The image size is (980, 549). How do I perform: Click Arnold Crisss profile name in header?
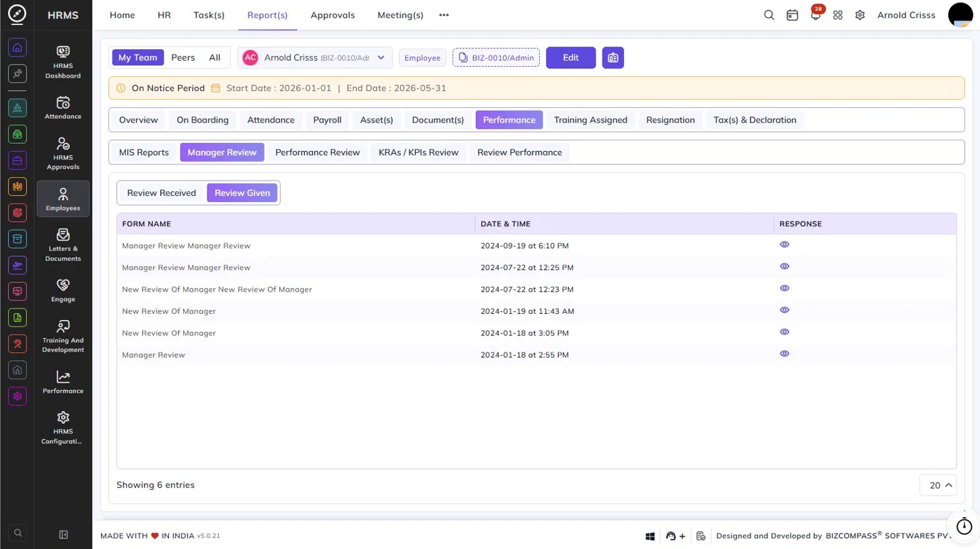click(x=906, y=15)
